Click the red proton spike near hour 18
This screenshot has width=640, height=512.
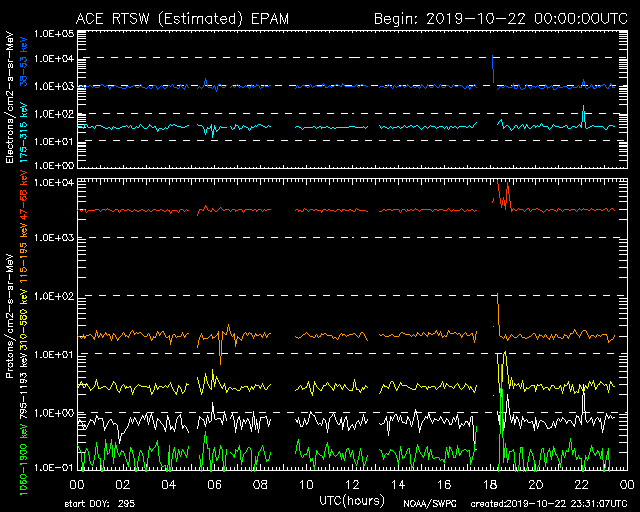coord(504,193)
